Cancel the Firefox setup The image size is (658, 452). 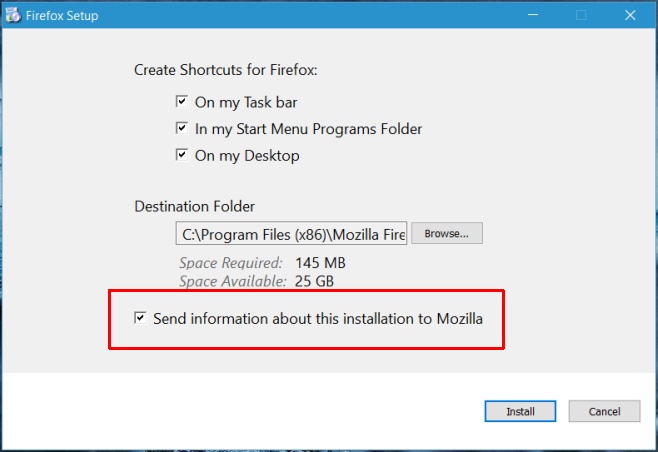click(604, 411)
